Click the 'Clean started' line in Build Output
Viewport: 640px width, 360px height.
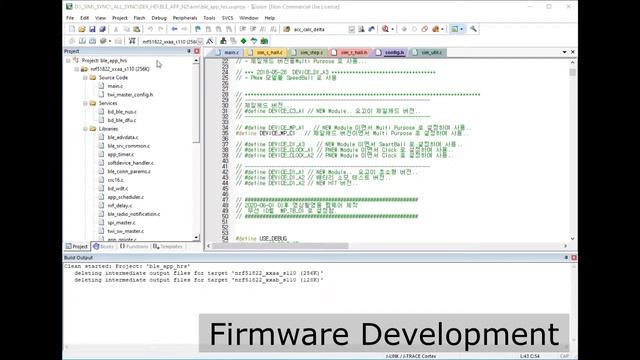tap(127, 266)
